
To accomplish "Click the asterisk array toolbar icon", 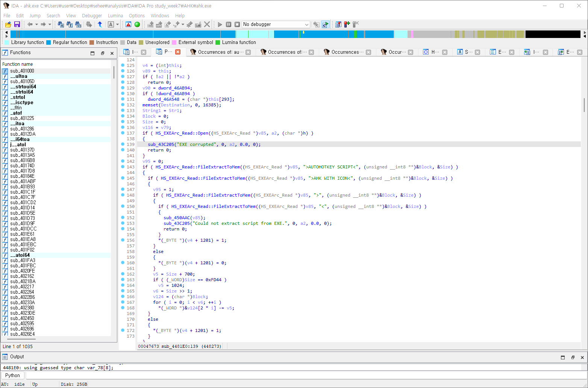I will click(x=189, y=24).
